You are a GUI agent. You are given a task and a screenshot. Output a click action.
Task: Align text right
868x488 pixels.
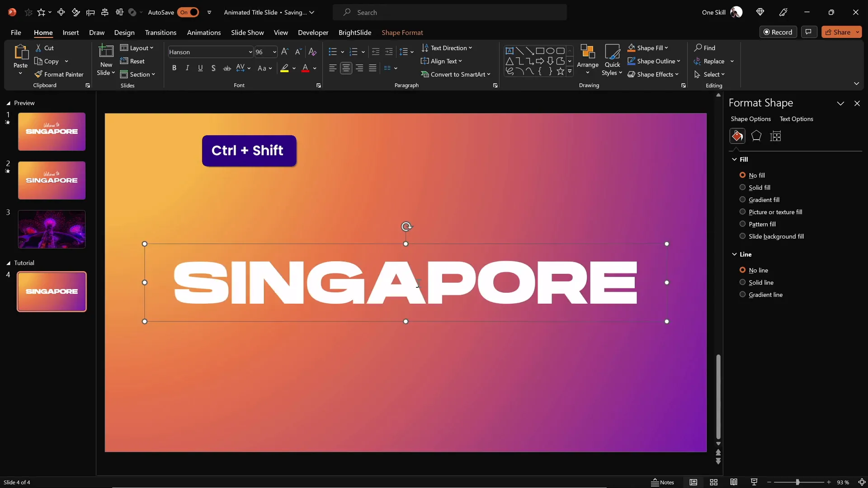click(x=359, y=68)
